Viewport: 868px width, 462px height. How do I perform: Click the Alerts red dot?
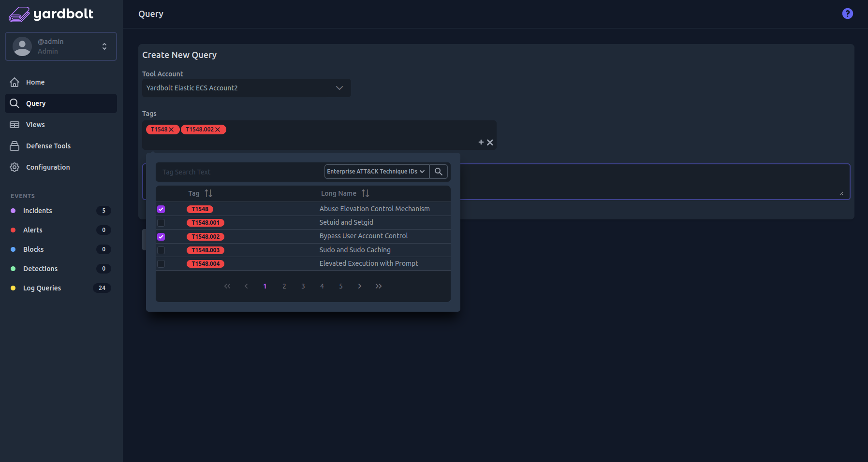pyautogui.click(x=13, y=230)
